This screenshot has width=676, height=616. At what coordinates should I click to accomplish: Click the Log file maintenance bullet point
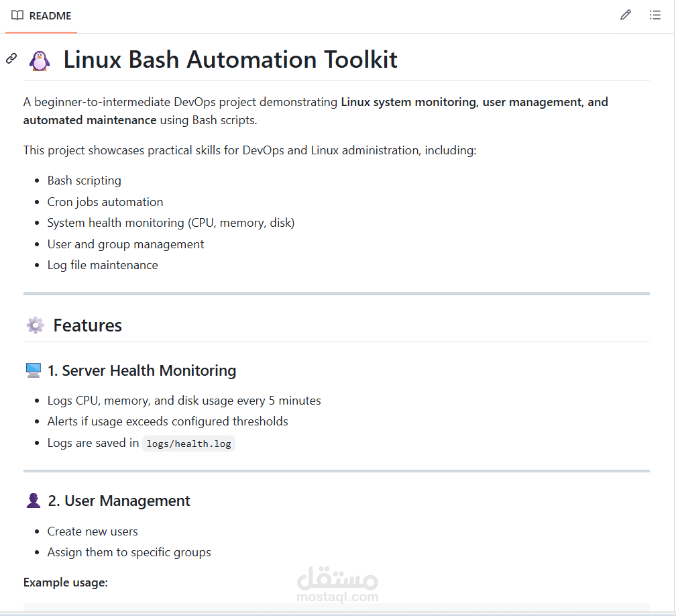coord(103,264)
